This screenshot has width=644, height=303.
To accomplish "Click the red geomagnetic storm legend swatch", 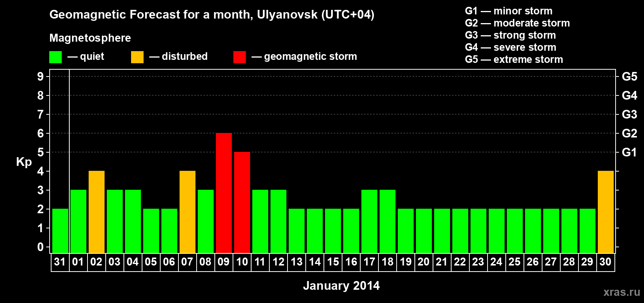I will (239, 57).
